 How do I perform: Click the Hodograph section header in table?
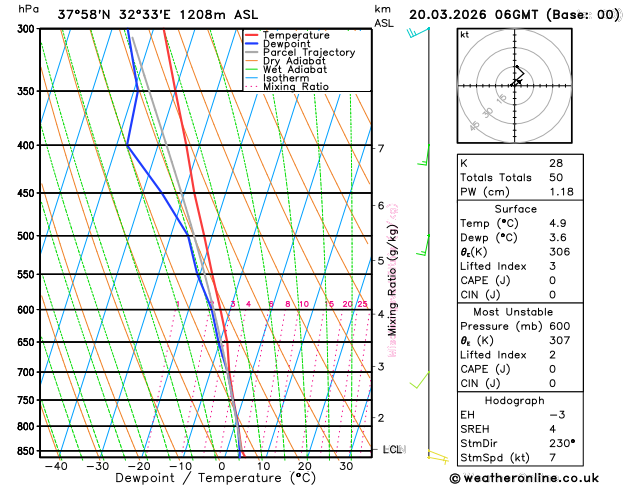[515, 400]
